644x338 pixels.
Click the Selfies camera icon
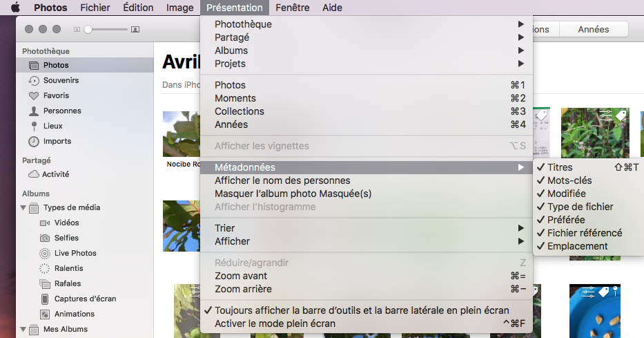(44, 238)
